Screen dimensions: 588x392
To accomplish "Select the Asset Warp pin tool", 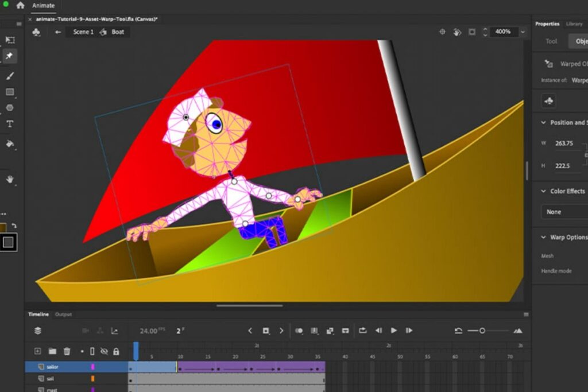I will click(x=9, y=56).
